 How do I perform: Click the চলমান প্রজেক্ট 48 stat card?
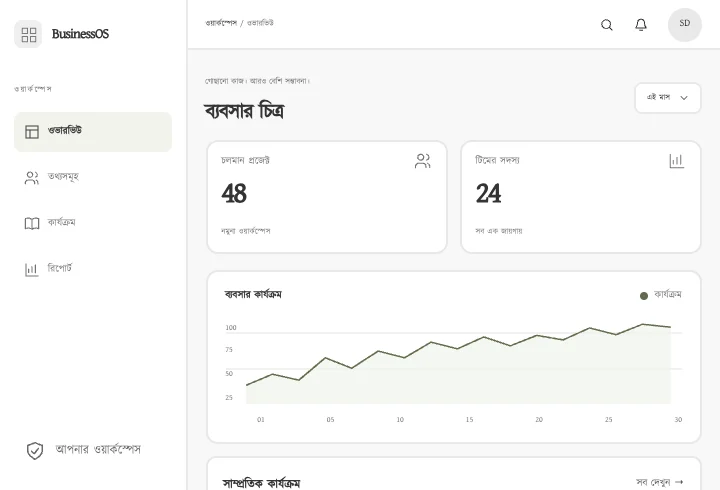point(327,197)
